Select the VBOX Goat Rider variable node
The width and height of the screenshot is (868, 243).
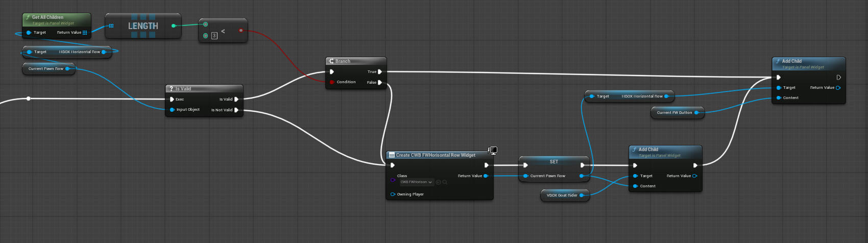(x=562, y=196)
